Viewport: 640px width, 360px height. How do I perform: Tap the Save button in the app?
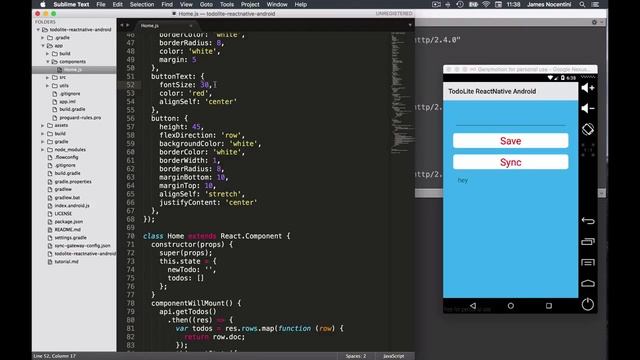click(511, 141)
